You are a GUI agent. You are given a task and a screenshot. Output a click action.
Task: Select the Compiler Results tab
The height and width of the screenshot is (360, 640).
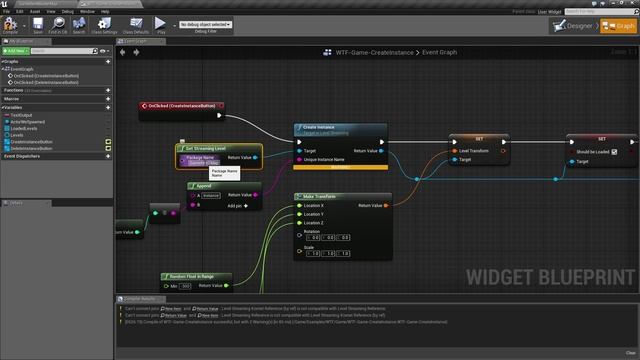pos(140,299)
